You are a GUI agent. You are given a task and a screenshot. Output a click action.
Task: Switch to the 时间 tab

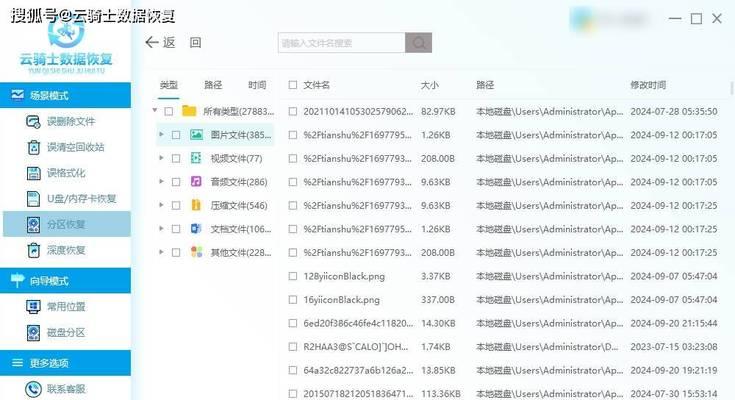(257, 85)
